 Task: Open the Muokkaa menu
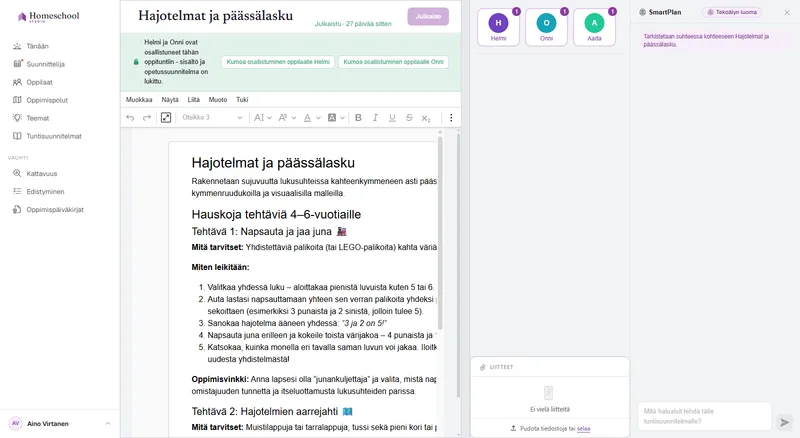tap(139, 100)
